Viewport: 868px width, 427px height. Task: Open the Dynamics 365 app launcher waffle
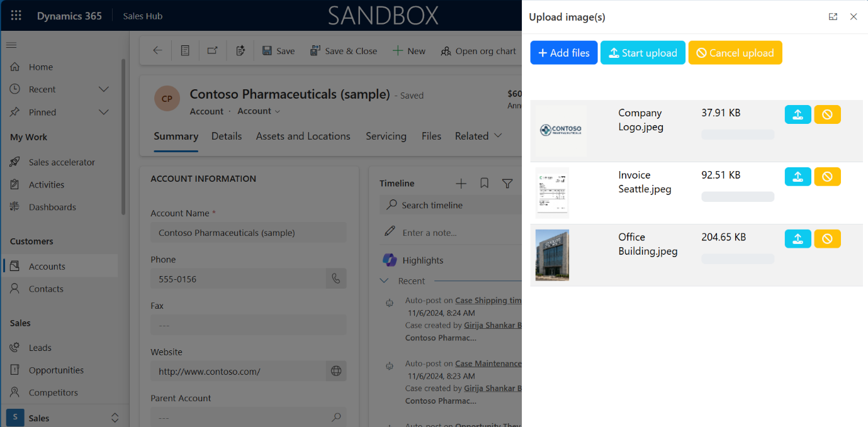pos(16,16)
